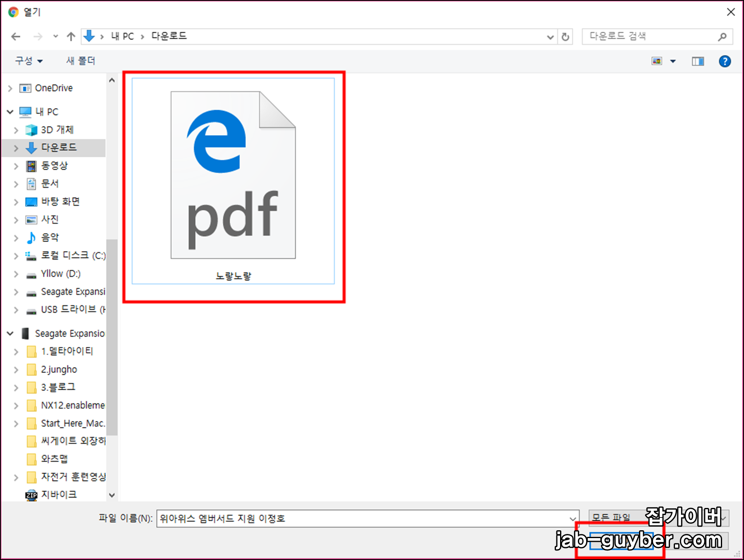Screen dimensions: 744x560
Task: Click the 'Yllow (D:)' drive icon
Action: [x=31, y=275]
